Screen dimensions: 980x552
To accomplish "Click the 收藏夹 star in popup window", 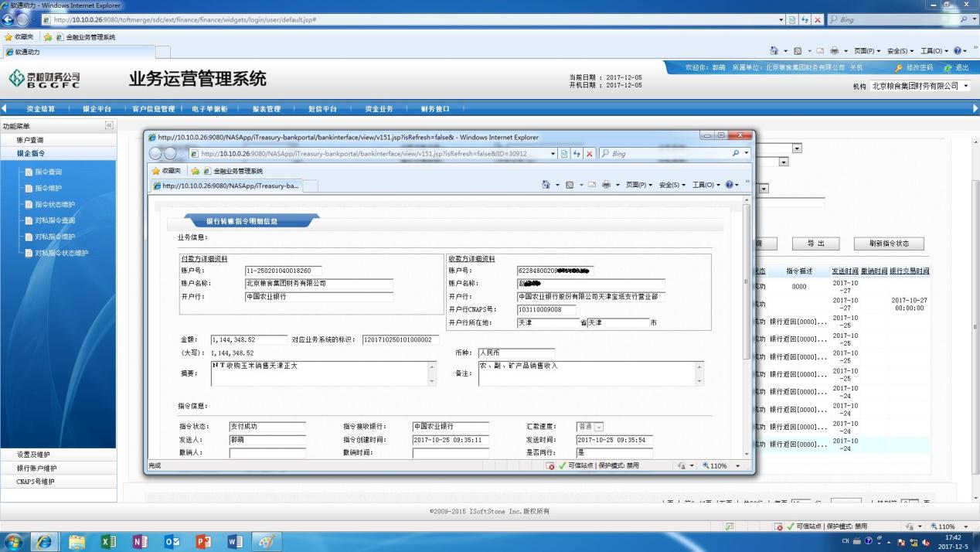I will [x=155, y=171].
